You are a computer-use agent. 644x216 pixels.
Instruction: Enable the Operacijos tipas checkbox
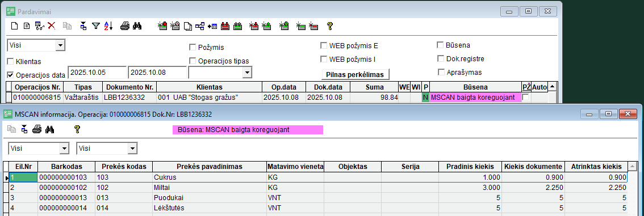(x=192, y=61)
